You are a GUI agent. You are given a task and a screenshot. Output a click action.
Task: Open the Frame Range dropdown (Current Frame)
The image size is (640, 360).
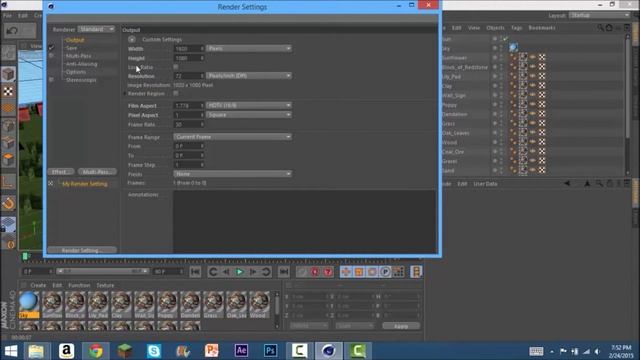pos(232,137)
